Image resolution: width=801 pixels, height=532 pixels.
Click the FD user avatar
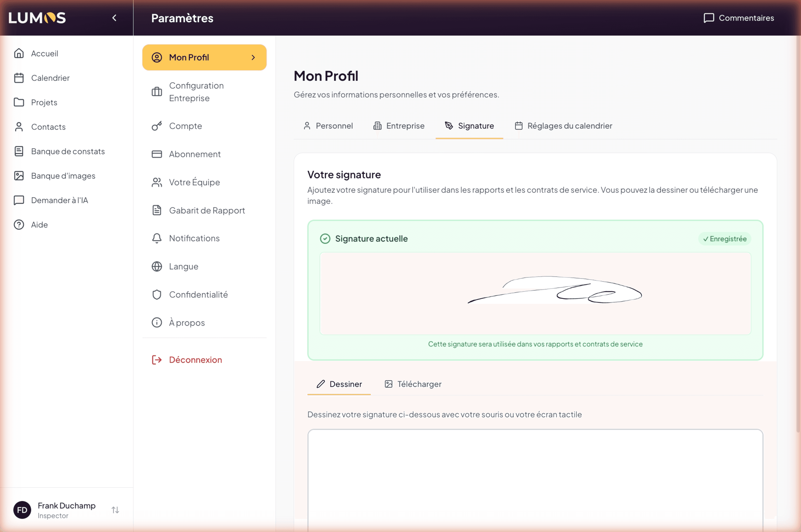[22, 510]
